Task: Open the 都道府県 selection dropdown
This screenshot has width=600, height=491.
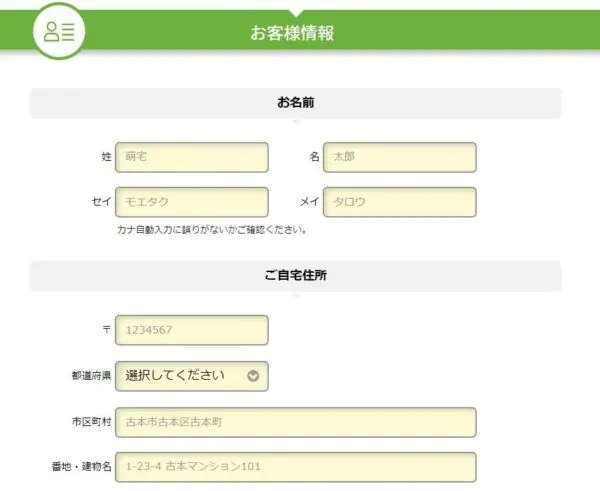Action: point(192,376)
